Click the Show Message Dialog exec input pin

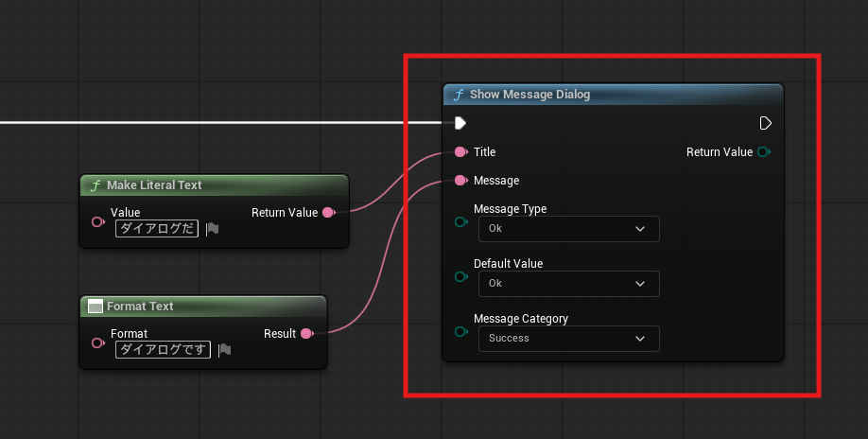coord(460,123)
